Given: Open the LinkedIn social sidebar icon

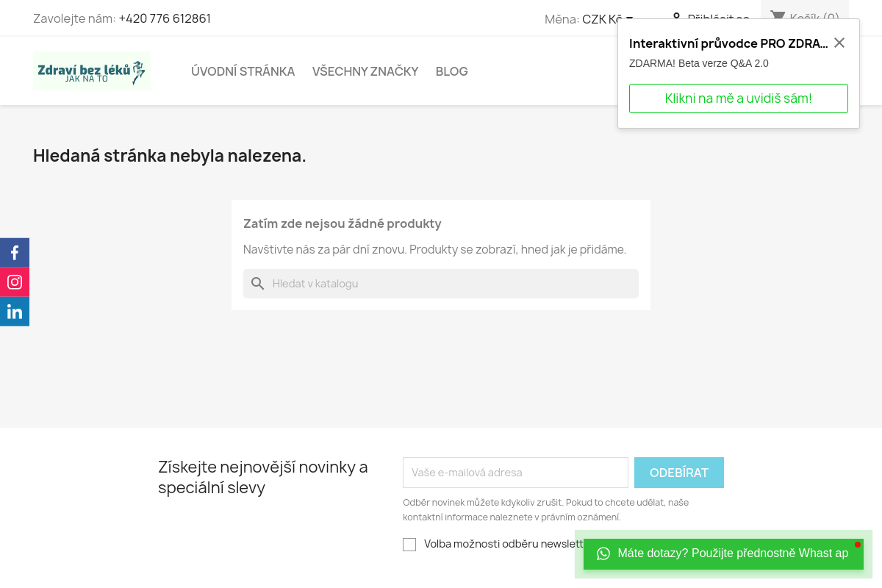Looking at the screenshot, I should pyautogui.click(x=15, y=312).
